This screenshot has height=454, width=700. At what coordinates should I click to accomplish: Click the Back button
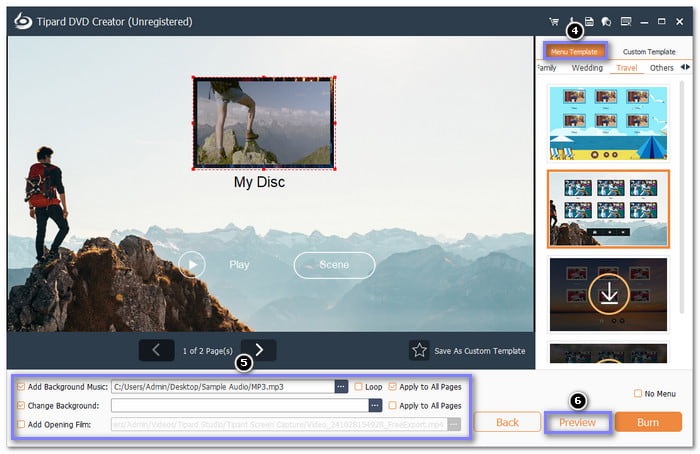(x=507, y=422)
